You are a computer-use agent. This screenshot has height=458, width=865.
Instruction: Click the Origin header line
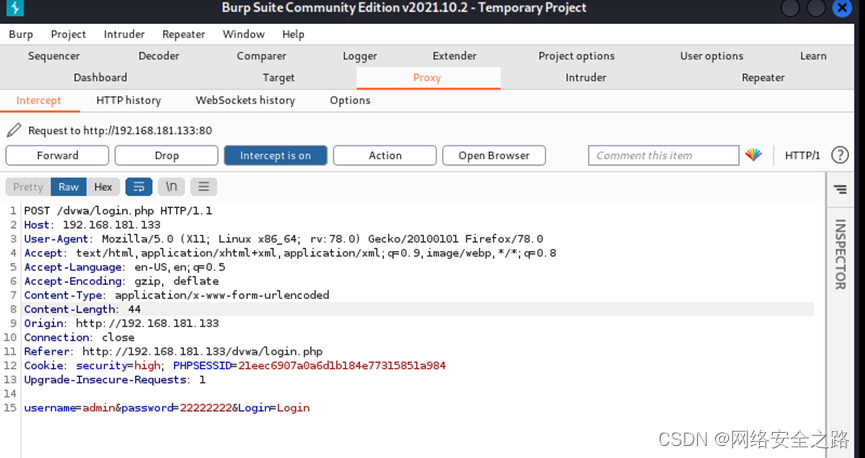point(121,323)
